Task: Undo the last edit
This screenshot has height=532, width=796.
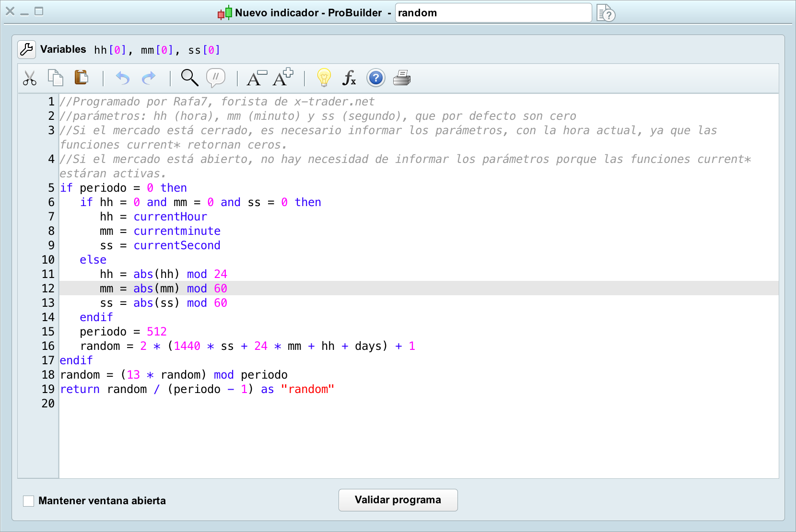Action: (x=123, y=78)
